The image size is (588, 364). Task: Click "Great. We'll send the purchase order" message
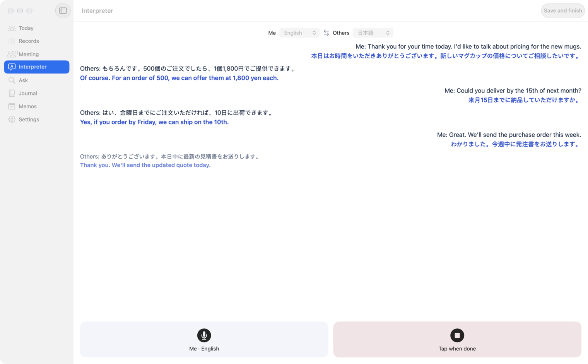(x=509, y=135)
